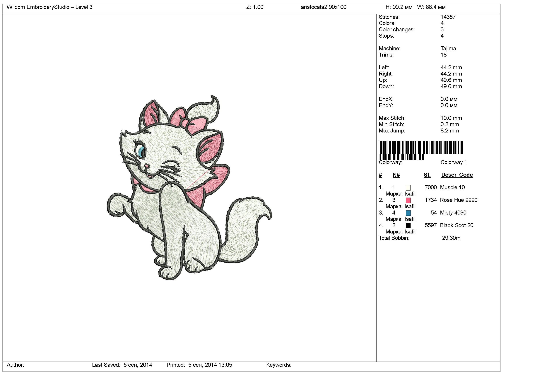Click the design name 'aristocats2 90x100'
554x392 pixels.
point(324,7)
